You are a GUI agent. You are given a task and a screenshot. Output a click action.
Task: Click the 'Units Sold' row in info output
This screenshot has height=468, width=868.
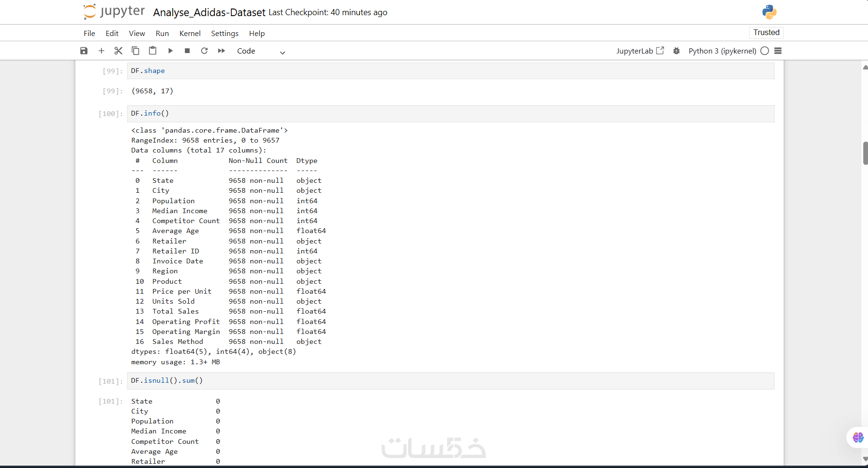point(228,301)
